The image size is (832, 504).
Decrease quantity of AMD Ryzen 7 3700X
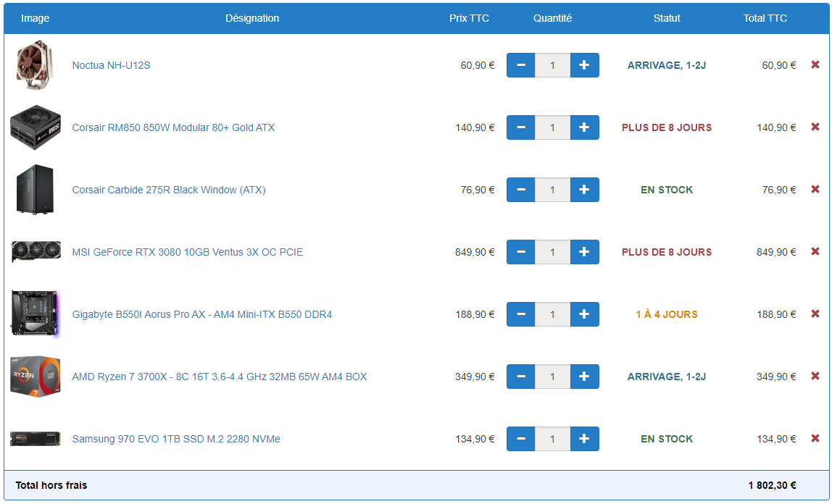(x=520, y=377)
